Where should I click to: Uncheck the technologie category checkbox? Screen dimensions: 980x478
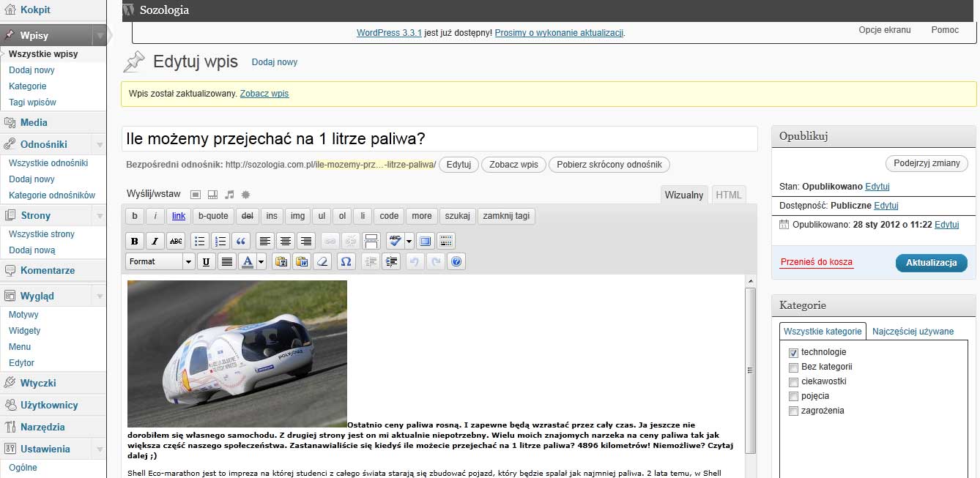click(x=793, y=353)
